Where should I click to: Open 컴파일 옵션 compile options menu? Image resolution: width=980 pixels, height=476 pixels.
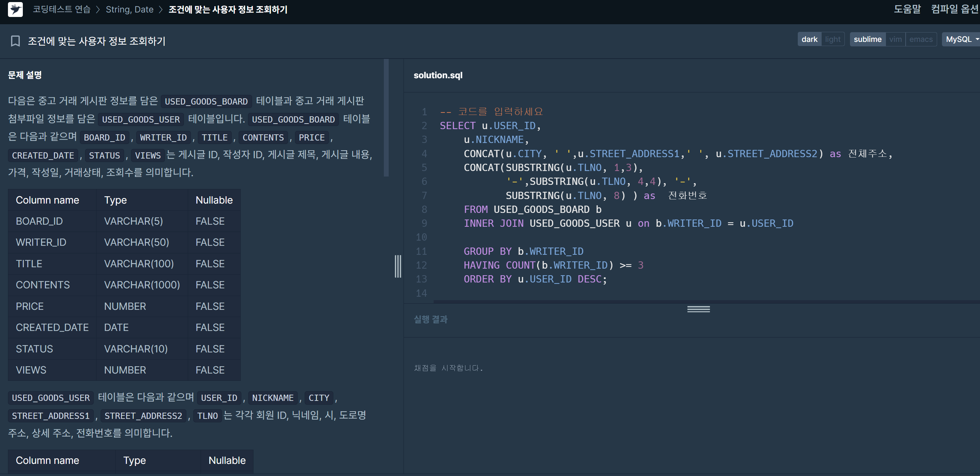click(x=954, y=9)
